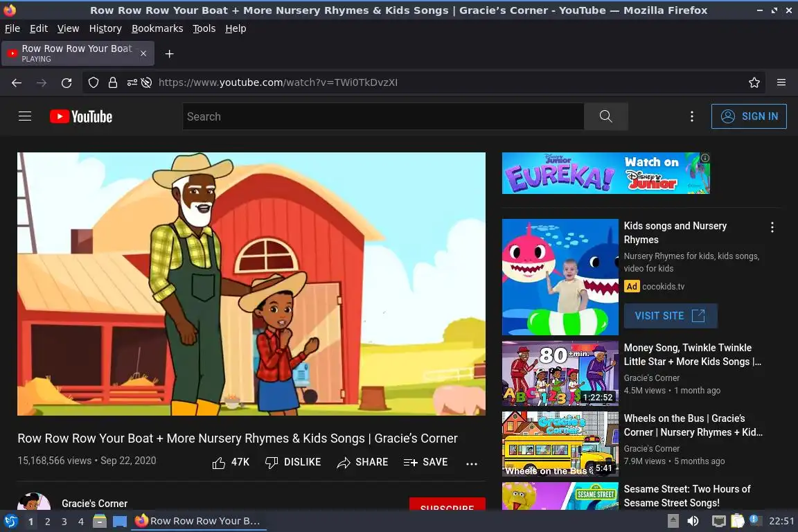Viewport: 798px width, 532px height.
Task: Open tracking protection shield icon
Action: click(x=93, y=82)
